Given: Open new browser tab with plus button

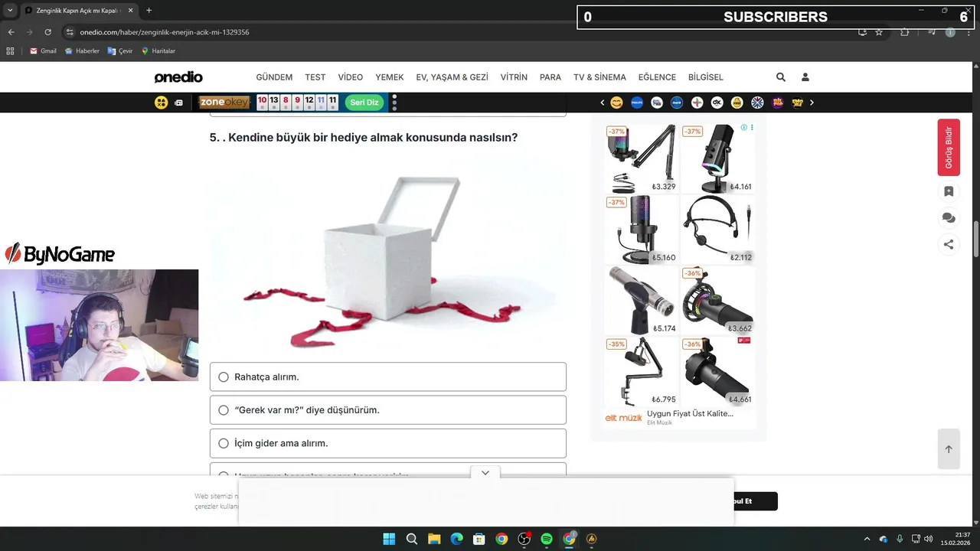Looking at the screenshot, I should (149, 11).
